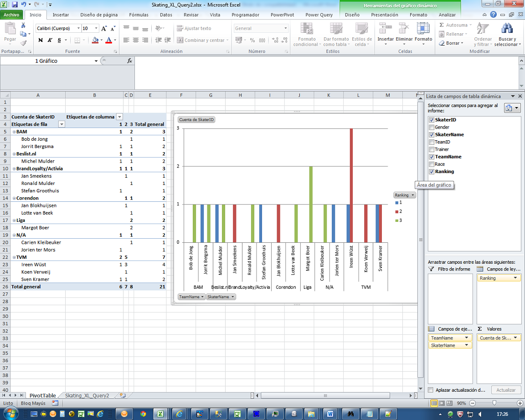The image size is (525, 420).
Task: Click the zoom out minus button
Action: click(473, 403)
